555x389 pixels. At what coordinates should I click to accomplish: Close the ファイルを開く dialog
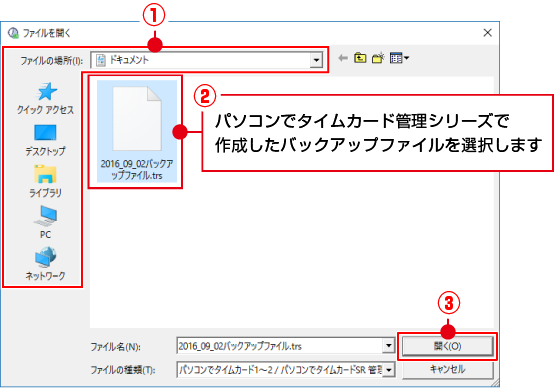(x=487, y=33)
